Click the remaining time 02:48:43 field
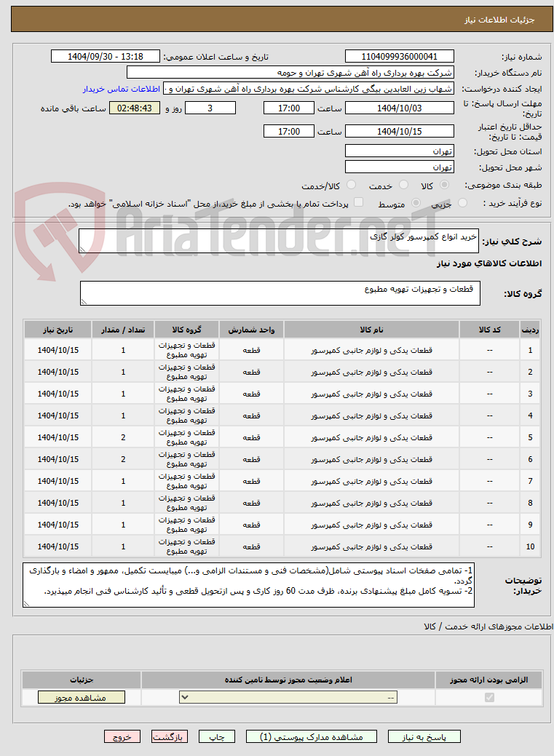The image size is (554, 756). (135, 108)
